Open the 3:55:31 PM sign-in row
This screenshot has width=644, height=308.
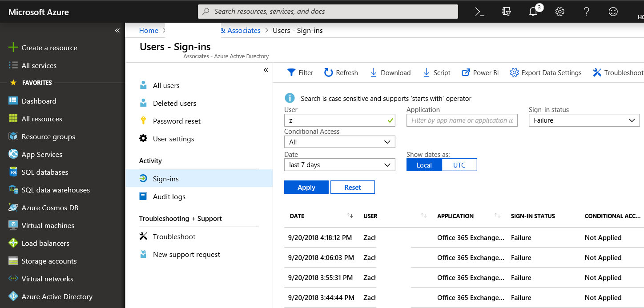[464, 278]
